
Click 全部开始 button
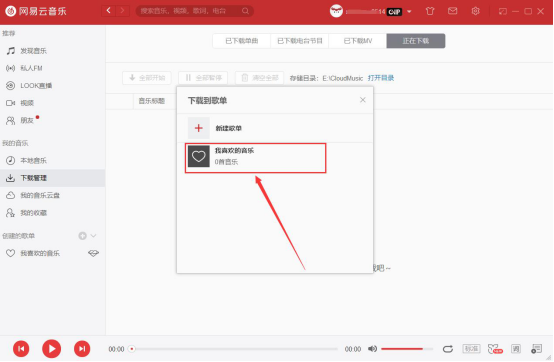[147, 78]
